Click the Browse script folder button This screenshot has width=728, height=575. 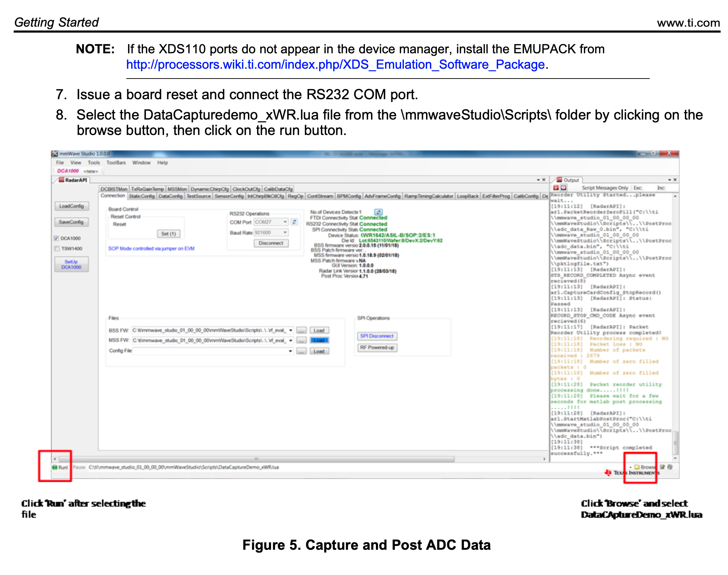coord(645,467)
